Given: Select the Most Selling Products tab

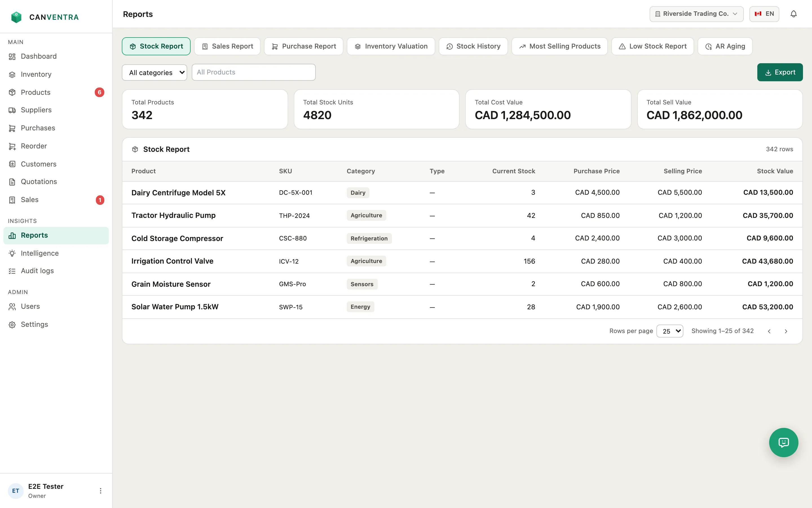Looking at the screenshot, I should point(559,46).
